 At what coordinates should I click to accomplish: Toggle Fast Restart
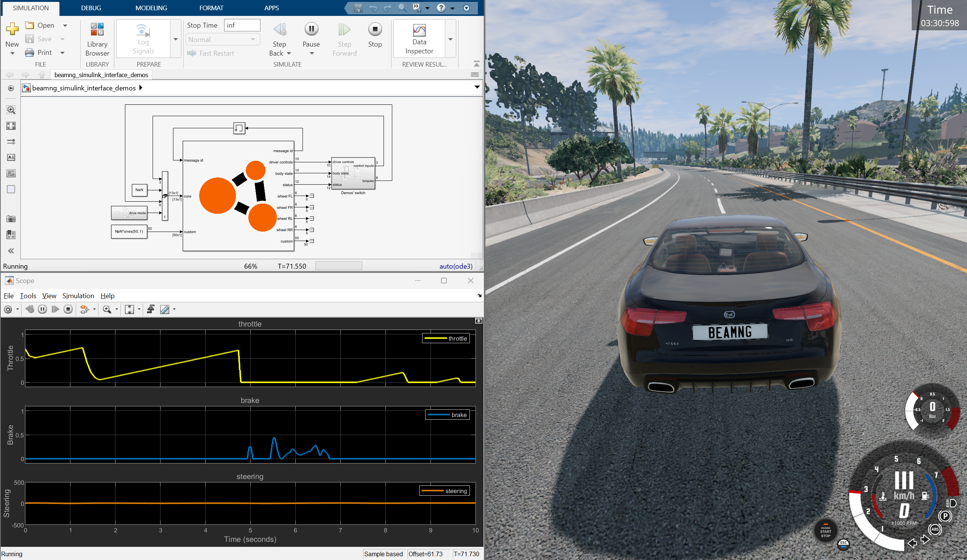pos(211,53)
